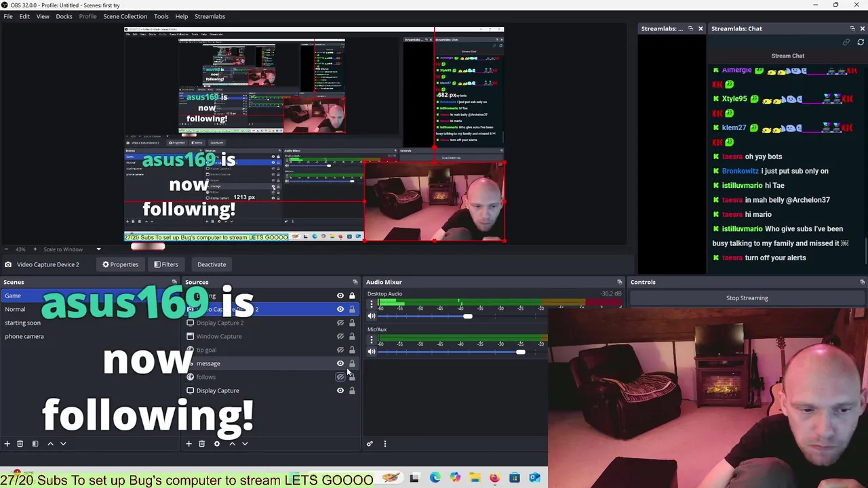Open Mic/Aux three-dot options
Viewport: 868px width, 488px height.
pyautogui.click(x=371, y=340)
